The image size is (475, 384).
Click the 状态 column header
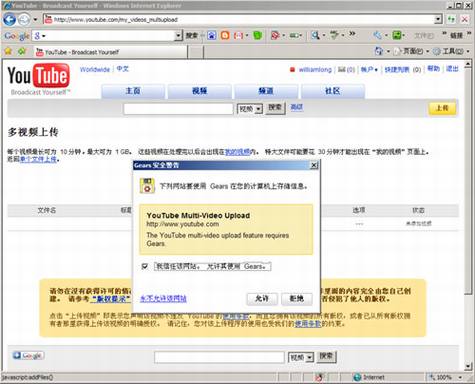pyautogui.click(x=418, y=210)
